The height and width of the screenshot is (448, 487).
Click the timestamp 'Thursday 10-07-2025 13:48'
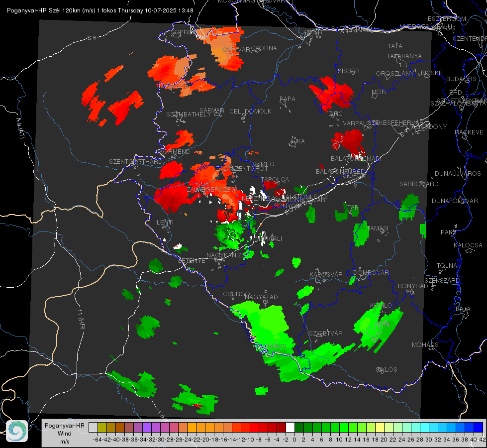[156, 10]
